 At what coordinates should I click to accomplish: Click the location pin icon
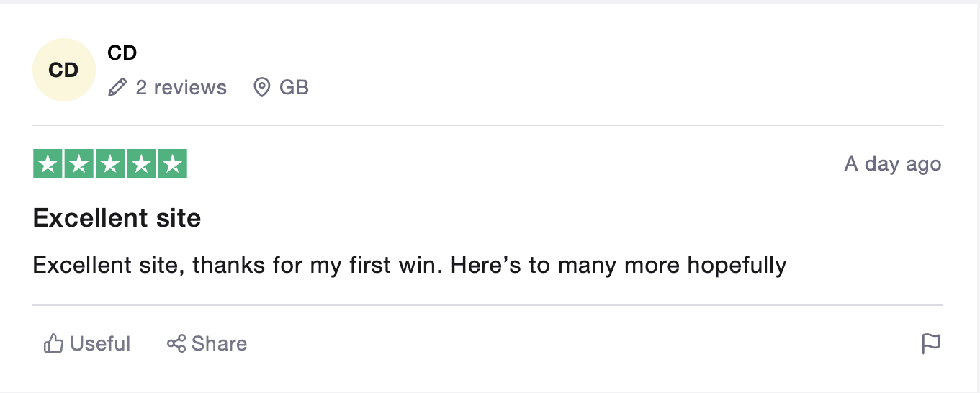262,88
